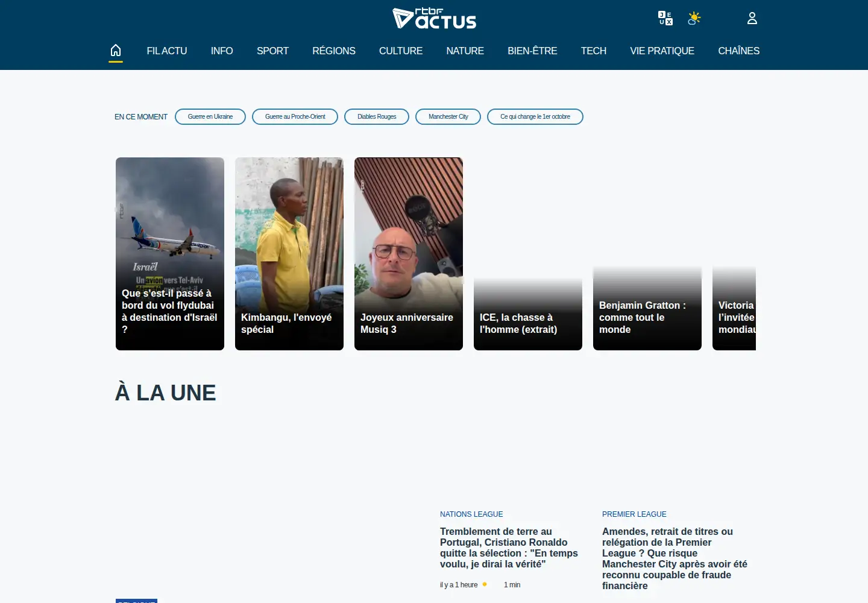This screenshot has height=603, width=868.
Task: Open the CULTURE section
Action: (x=401, y=51)
